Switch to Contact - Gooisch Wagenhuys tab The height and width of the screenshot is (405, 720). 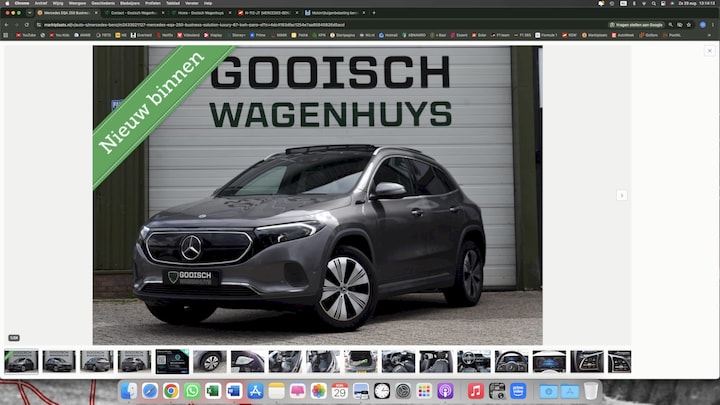click(133, 13)
